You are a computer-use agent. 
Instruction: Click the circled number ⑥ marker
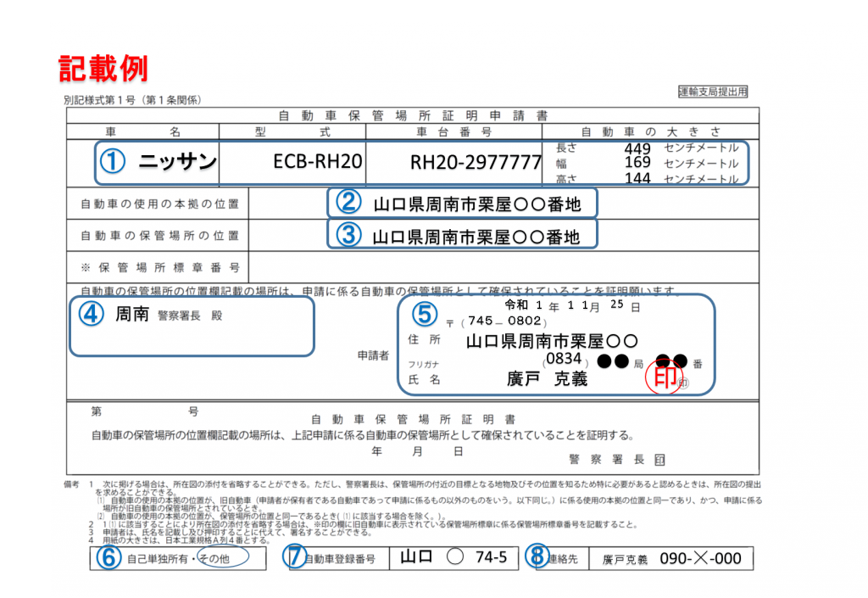pyautogui.click(x=106, y=557)
